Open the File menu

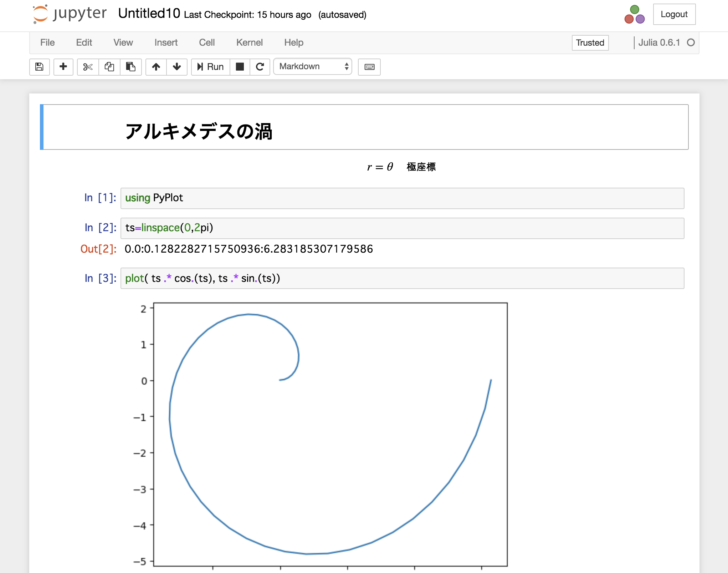point(47,42)
